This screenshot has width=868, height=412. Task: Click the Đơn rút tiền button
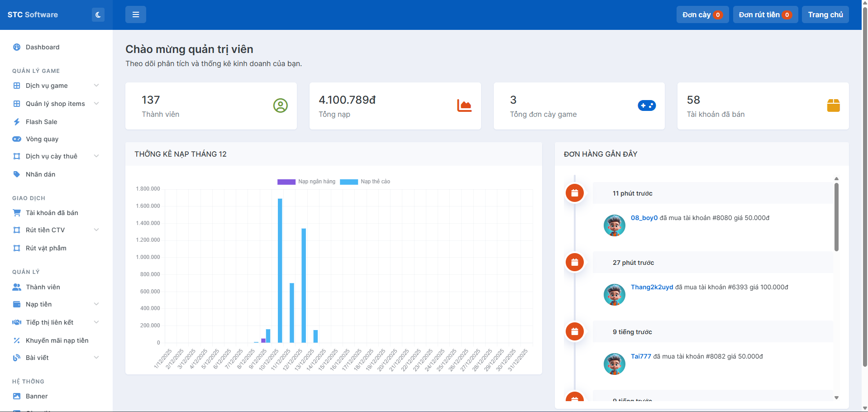point(765,15)
